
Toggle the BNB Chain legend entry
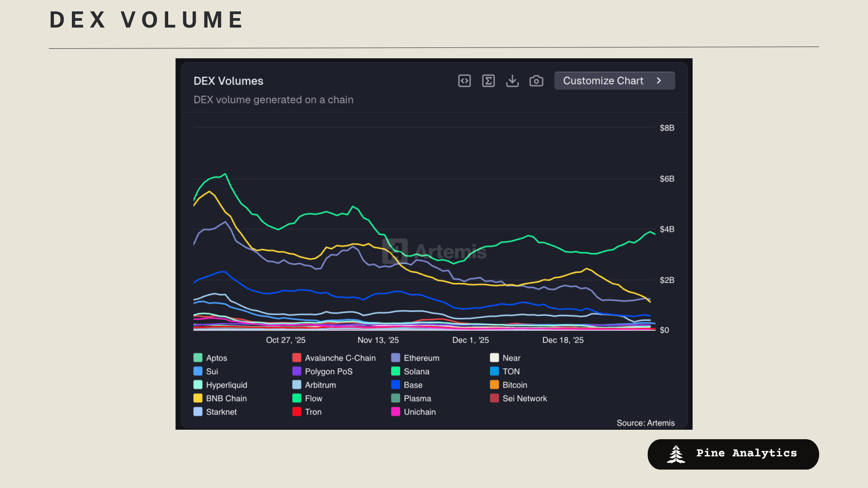point(226,399)
